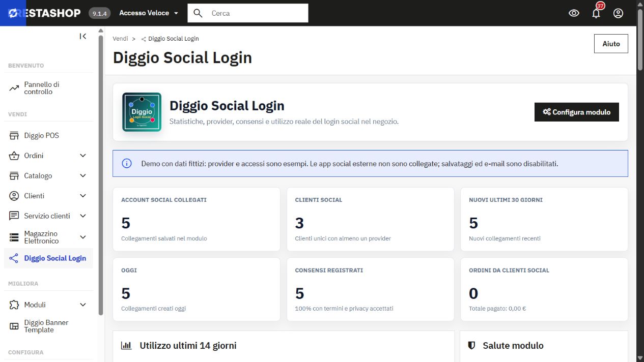Viewport: 644px width, 362px height.
Task: Click 'Totale pagato: 0,00 €' text
Action: click(497, 309)
